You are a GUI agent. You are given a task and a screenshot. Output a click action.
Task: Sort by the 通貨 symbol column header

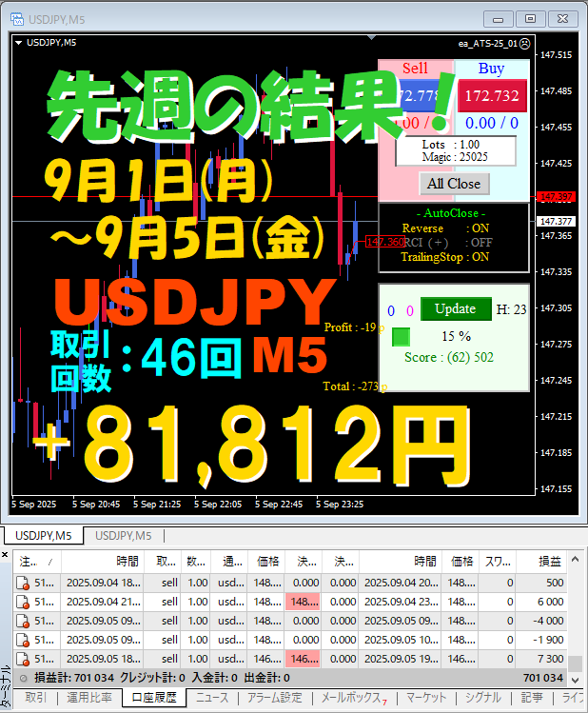(229, 562)
